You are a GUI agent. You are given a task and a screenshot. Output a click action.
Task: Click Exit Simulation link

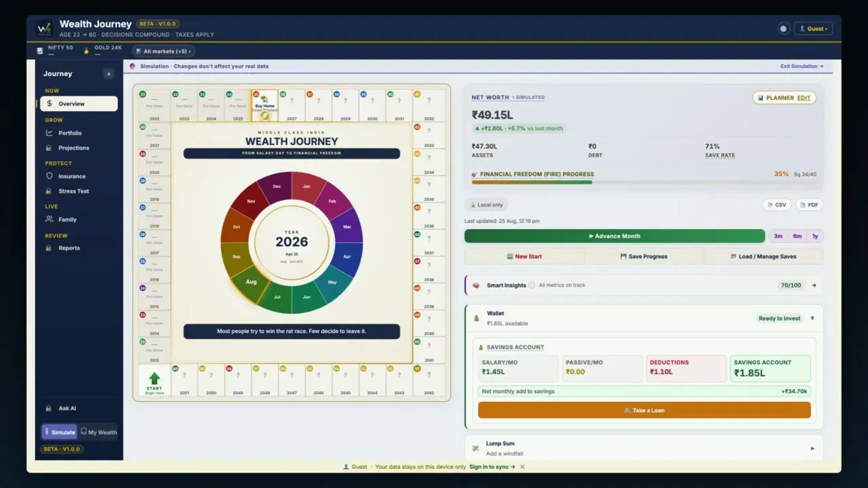tap(802, 66)
